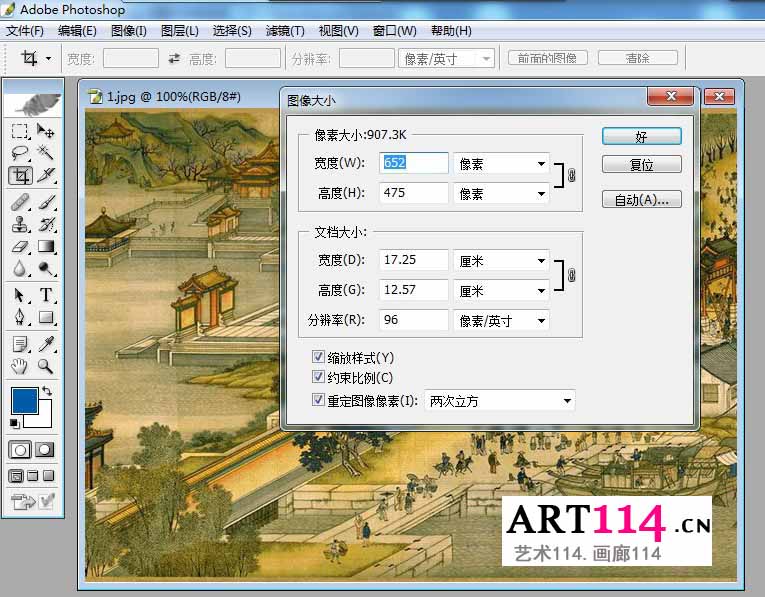The width and height of the screenshot is (765, 597).
Task: Click the white background color swatch
Action: click(45, 418)
